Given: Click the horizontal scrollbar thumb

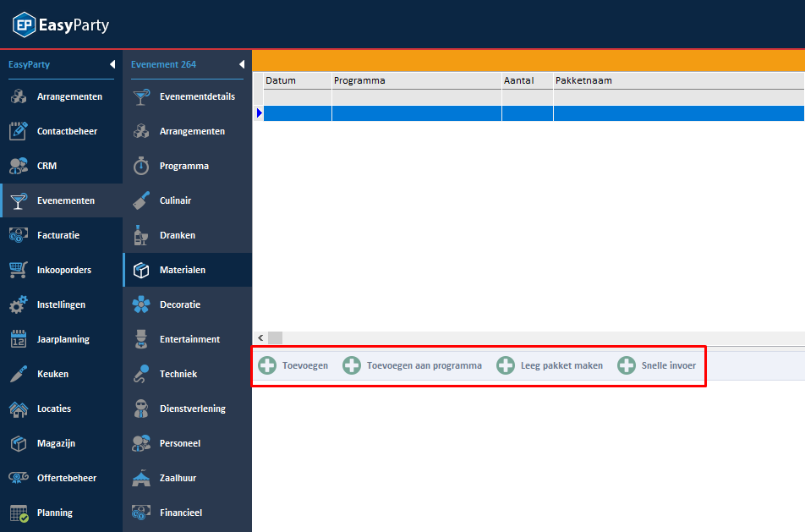Looking at the screenshot, I should pyautogui.click(x=275, y=337).
